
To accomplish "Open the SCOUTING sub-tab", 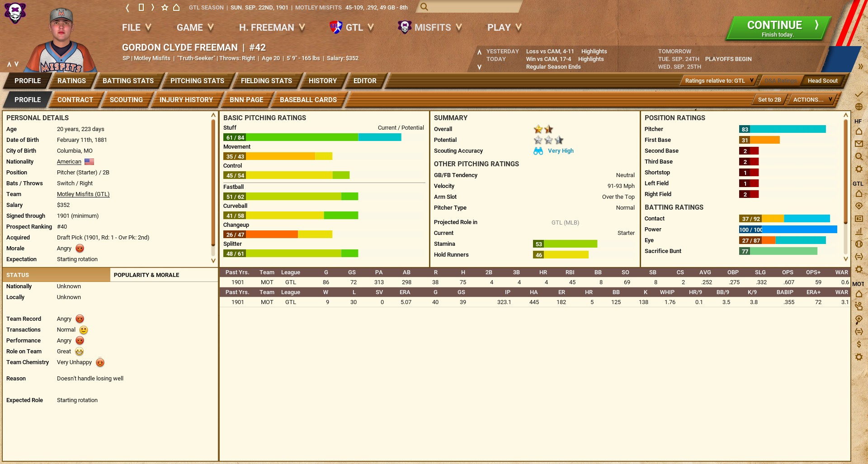I will point(126,100).
